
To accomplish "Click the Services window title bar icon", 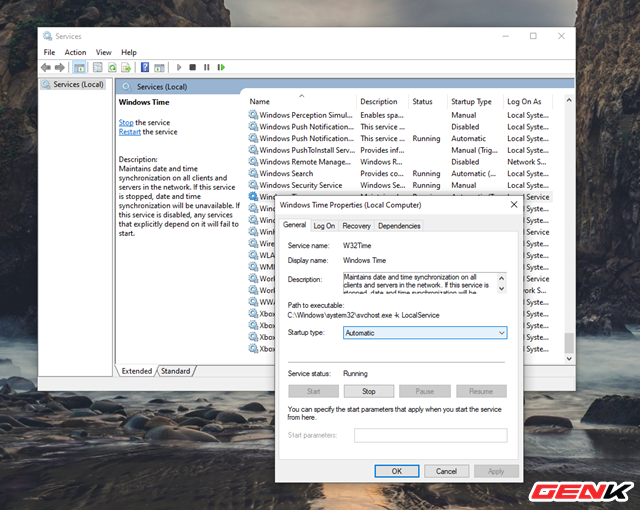I will click(x=48, y=36).
